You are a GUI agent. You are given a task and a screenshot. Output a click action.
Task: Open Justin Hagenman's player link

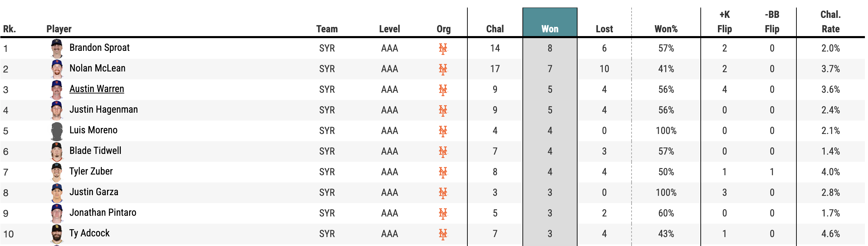tap(104, 110)
